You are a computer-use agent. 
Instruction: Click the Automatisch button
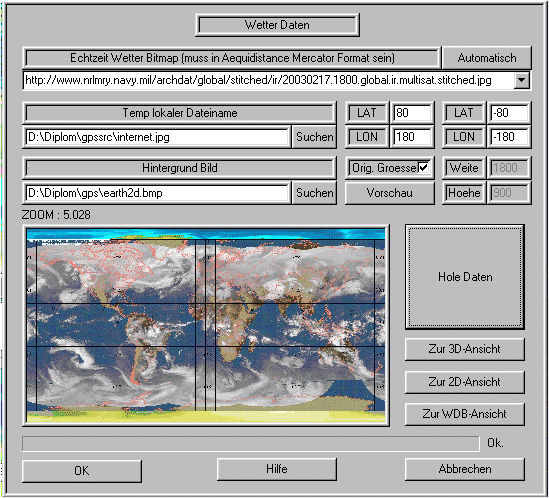[487, 58]
